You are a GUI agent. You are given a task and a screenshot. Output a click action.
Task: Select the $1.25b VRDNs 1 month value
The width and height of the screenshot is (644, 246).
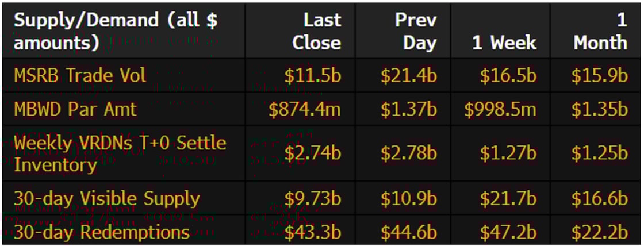599,153
